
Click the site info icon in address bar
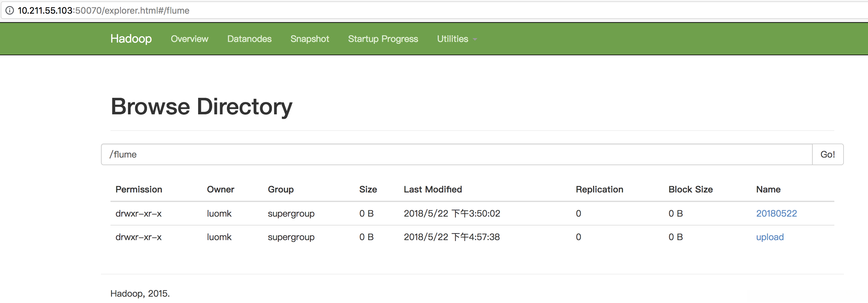coord(10,10)
